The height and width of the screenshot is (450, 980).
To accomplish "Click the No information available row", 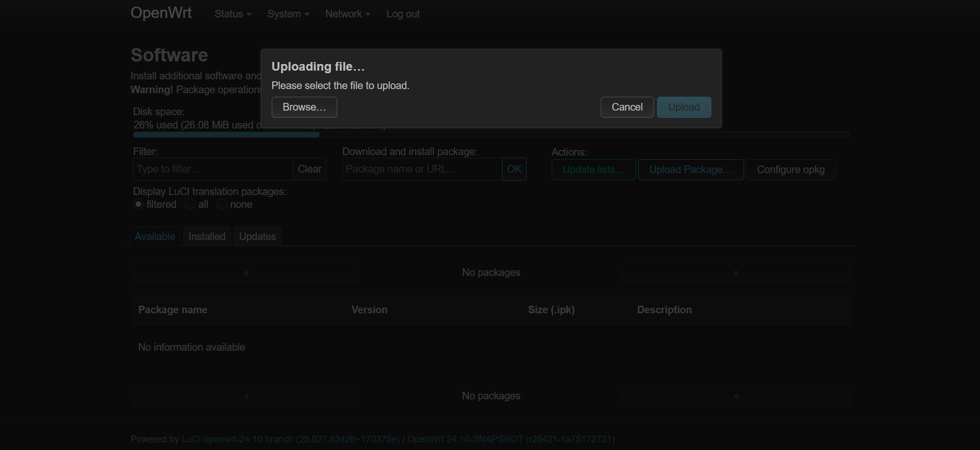I will tap(491, 347).
